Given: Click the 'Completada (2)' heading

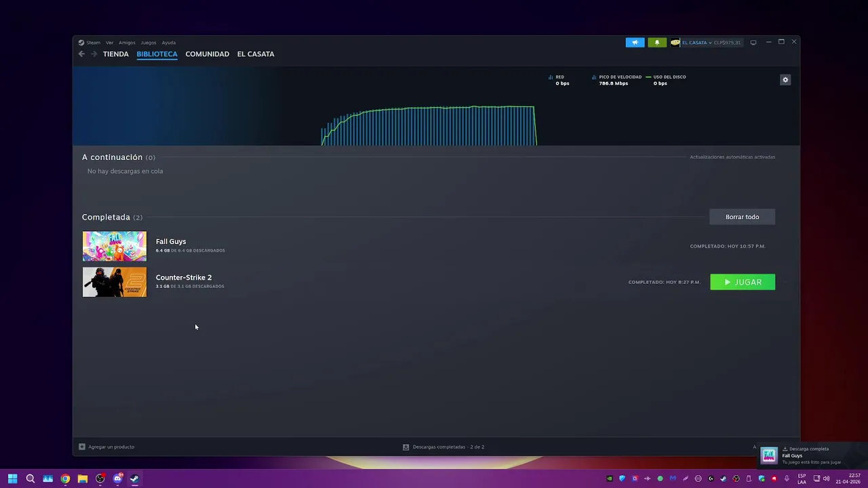Looking at the screenshot, I should point(112,217).
